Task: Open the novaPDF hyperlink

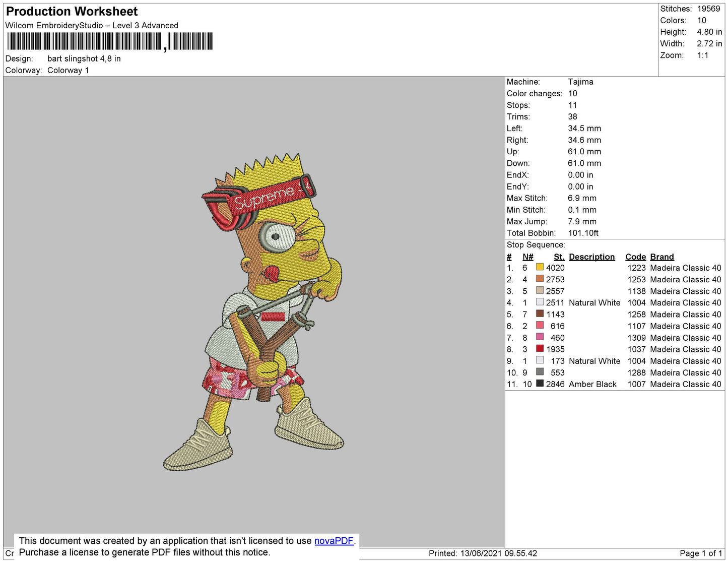Action: pyautogui.click(x=334, y=541)
